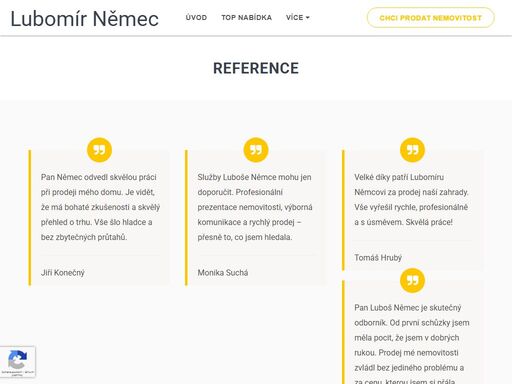Click the review text starting 'Služby Luboše Němce'
512x384 pixels.
(255, 207)
